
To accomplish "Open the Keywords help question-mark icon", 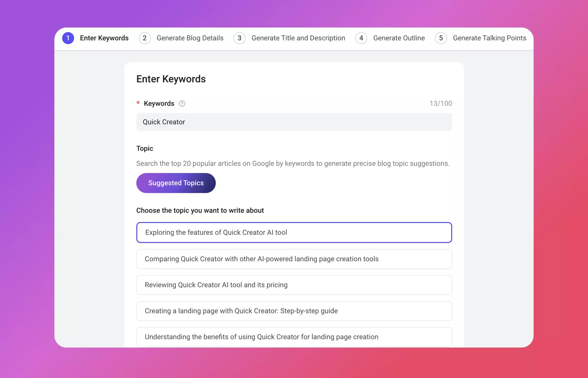I will pyautogui.click(x=182, y=103).
